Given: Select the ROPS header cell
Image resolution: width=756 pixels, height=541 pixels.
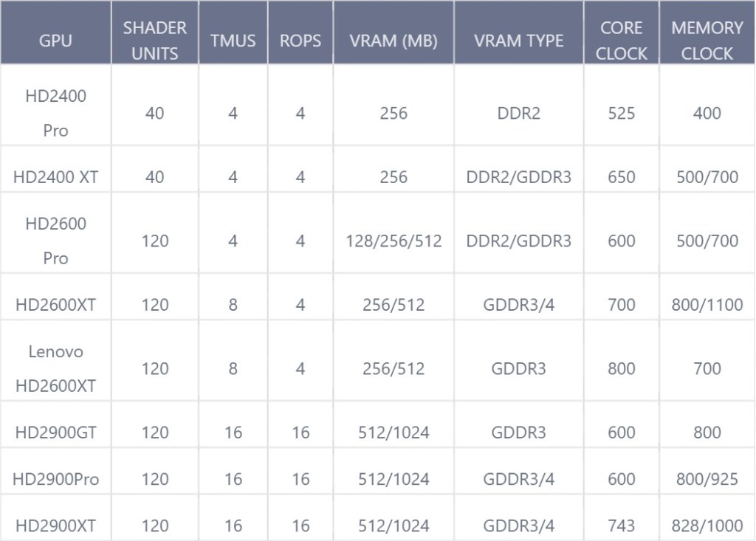Looking at the screenshot, I should [300, 41].
